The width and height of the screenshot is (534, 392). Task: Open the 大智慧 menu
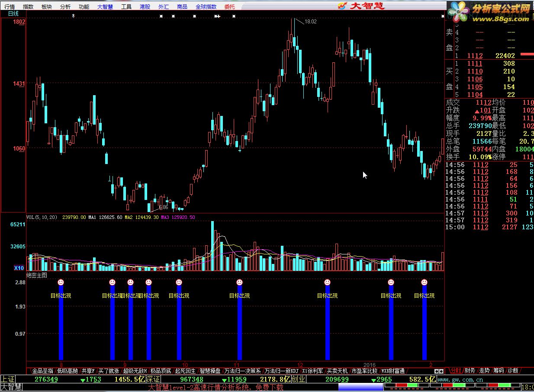pyautogui.click(x=105, y=6)
